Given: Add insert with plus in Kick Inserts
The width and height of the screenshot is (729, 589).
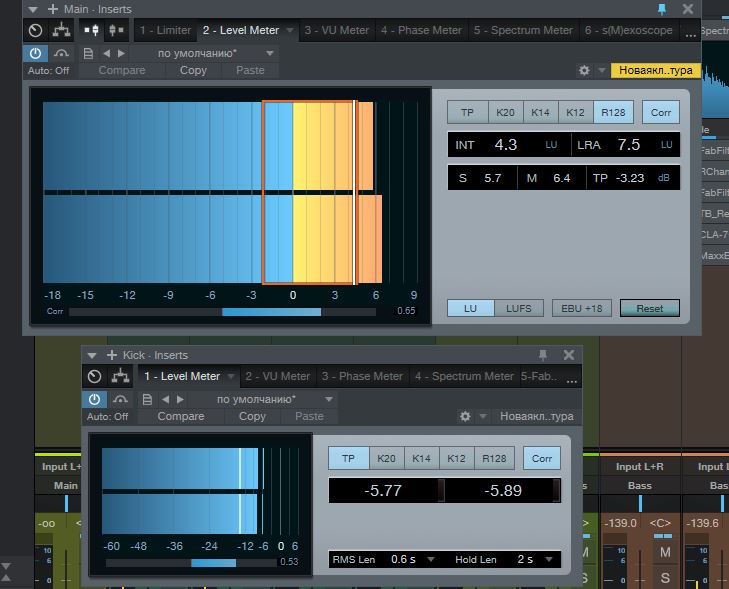Looking at the screenshot, I should click(x=112, y=355).
